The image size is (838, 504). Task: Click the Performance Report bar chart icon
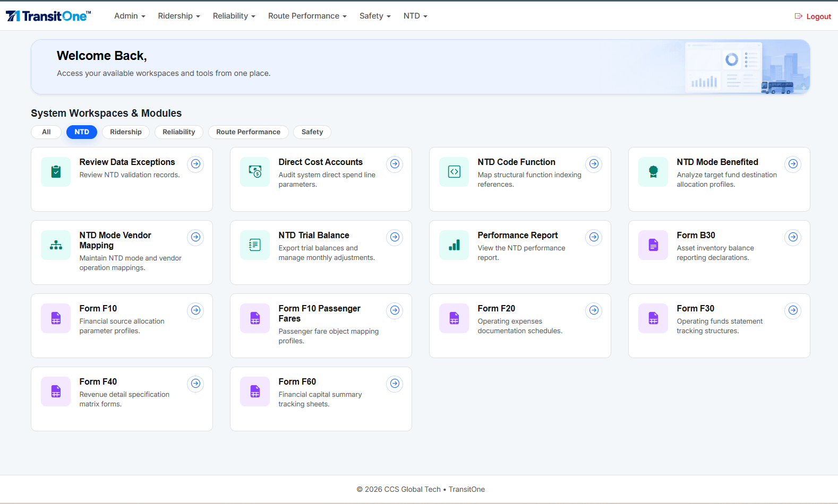[454, 245]
